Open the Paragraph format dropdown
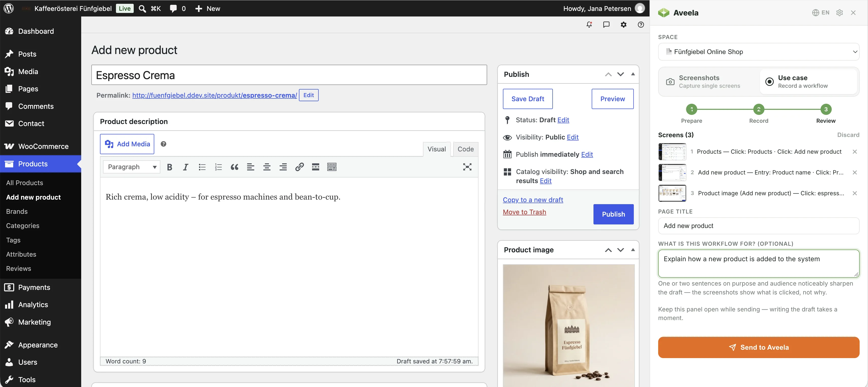868x387 pixels. [x=131, y=167]
